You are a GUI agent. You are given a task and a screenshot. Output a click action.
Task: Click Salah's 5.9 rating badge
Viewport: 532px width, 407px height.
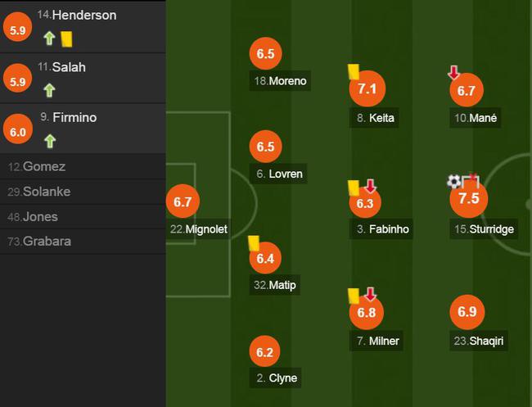coord(18,79)
